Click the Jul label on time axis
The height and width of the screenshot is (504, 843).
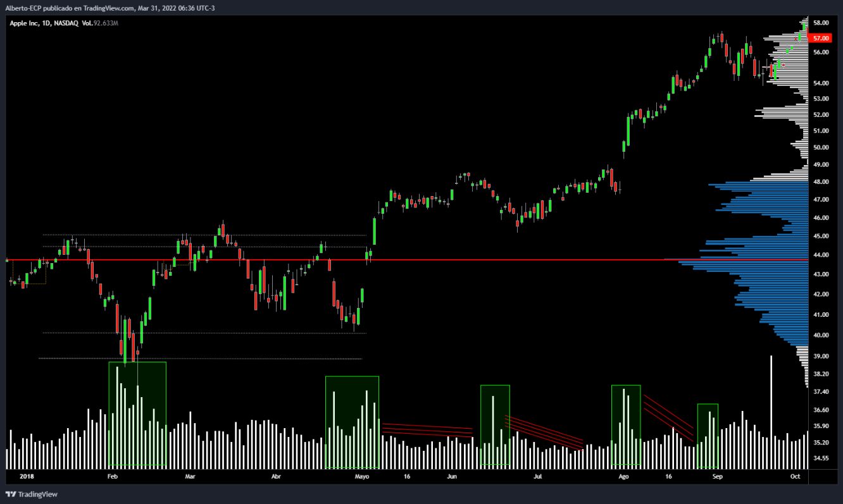[538, 476]
